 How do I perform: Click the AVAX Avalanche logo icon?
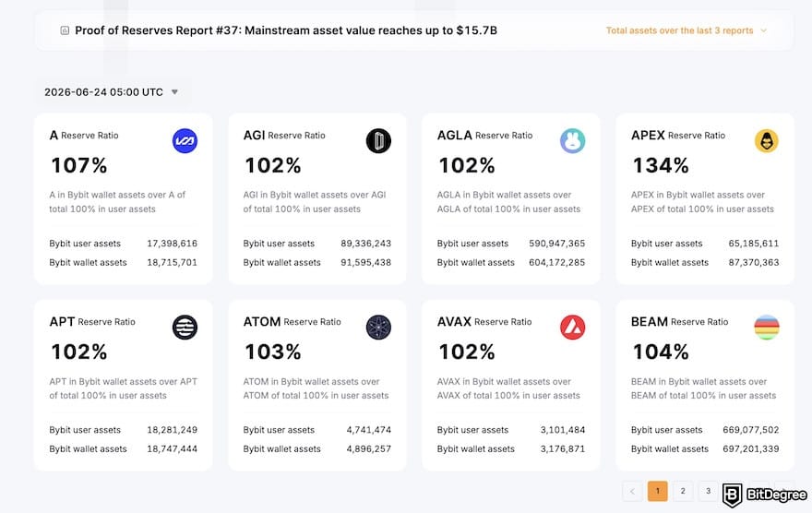click(x=573, y=328)
